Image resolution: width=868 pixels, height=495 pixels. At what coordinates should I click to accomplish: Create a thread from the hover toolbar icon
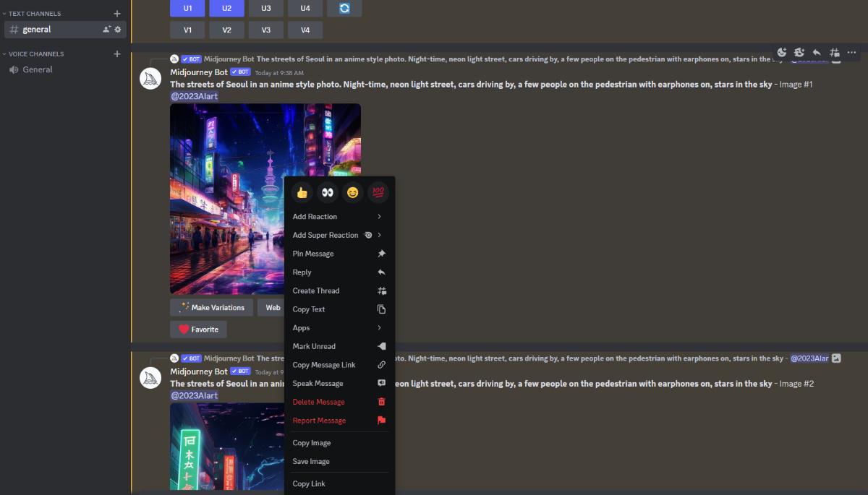click(834, 52)
